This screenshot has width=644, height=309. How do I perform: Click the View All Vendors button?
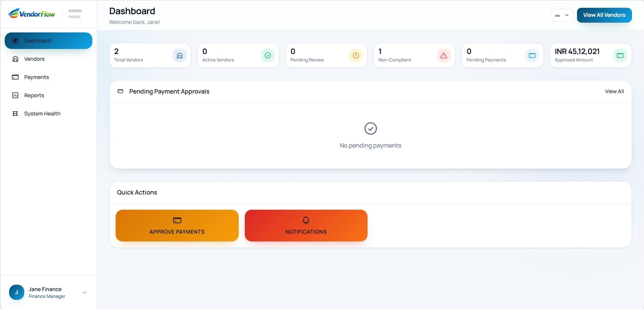pos(604,15)
